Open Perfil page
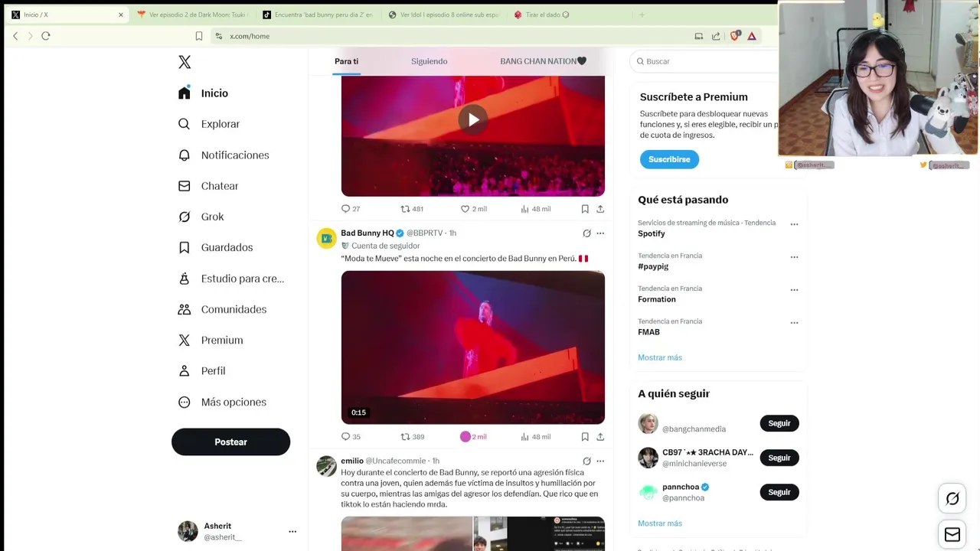The height and width of the screenshot is (551, 980). (x=201, y=370)
